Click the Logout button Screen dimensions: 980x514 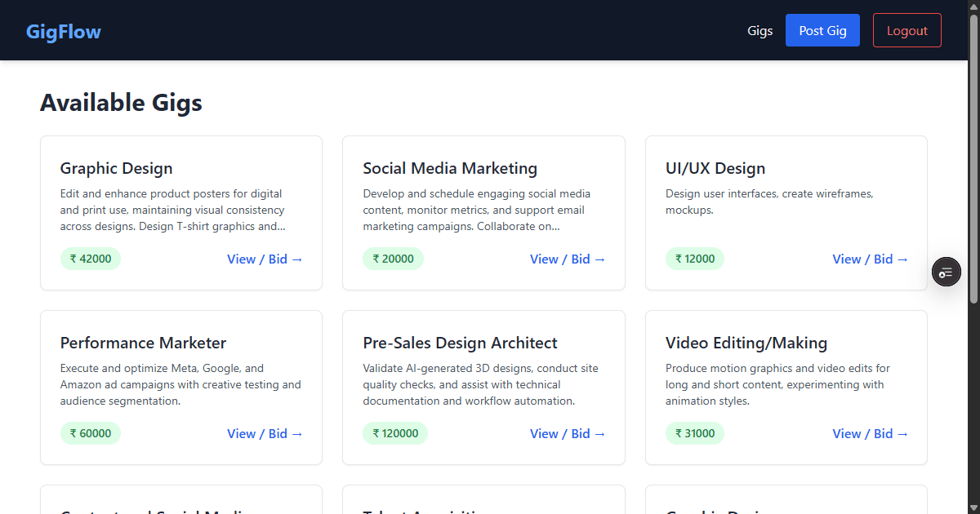pos(906,30)
